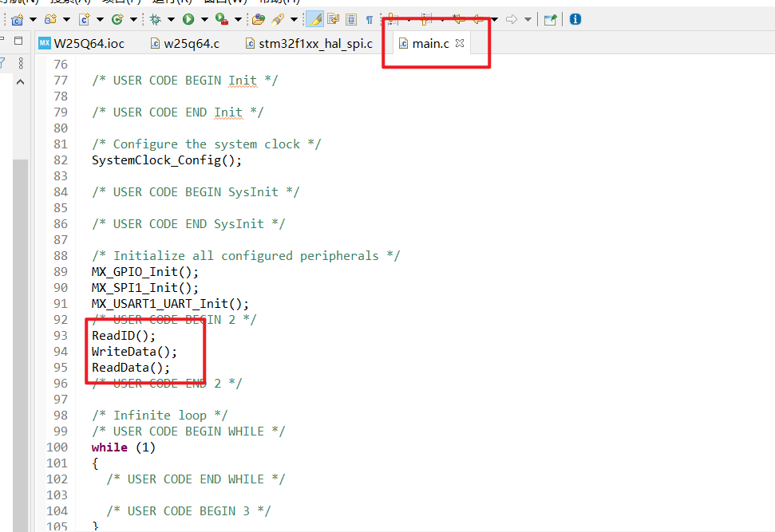Open the debug configurations dropdown
Image resolution: width=775 pixels, height=532 pixels.
pos(171,20)
